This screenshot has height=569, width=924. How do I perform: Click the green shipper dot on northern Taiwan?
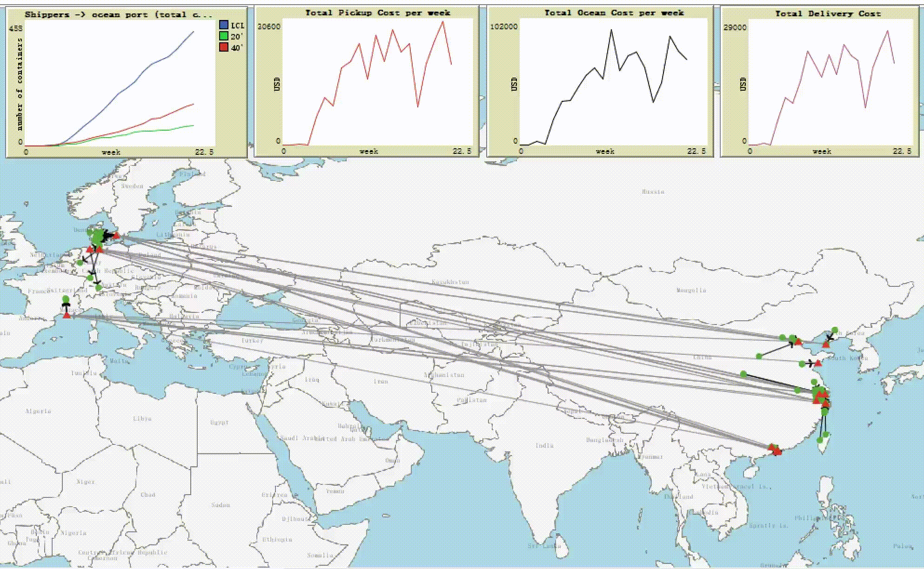[825, 435]
